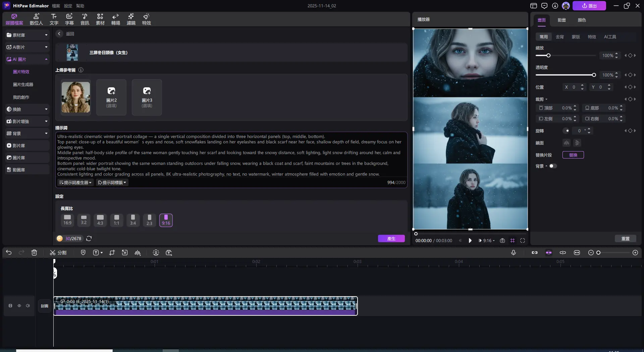Switch to the 動畫 tab in properties panel

(x=561, y=20)
